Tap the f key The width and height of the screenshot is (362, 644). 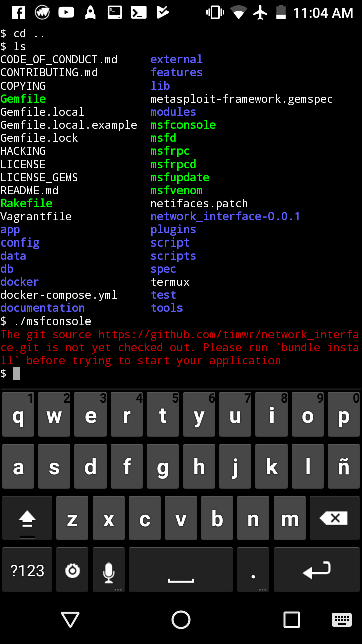(127, 466)
